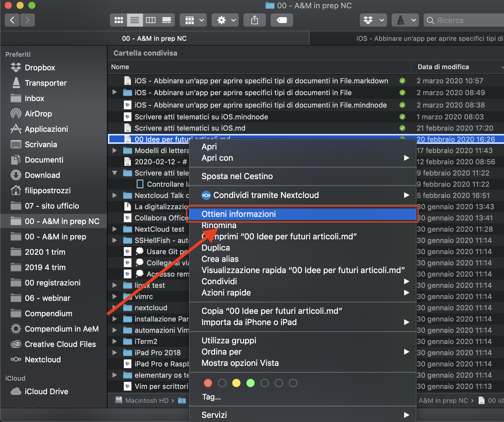Open the Importa da iPhone o iPad submenu
The image size is (504, 422).
click(303, 322)
